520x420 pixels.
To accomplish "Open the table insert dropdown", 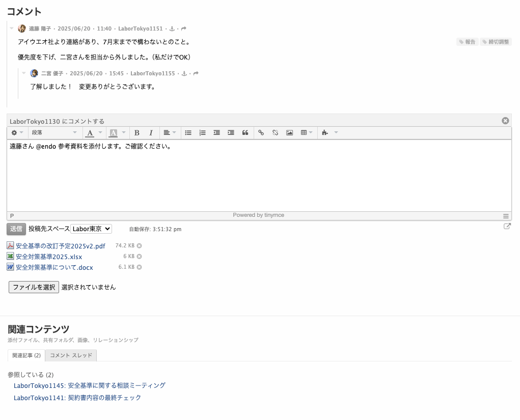I will tap(307, 133).
